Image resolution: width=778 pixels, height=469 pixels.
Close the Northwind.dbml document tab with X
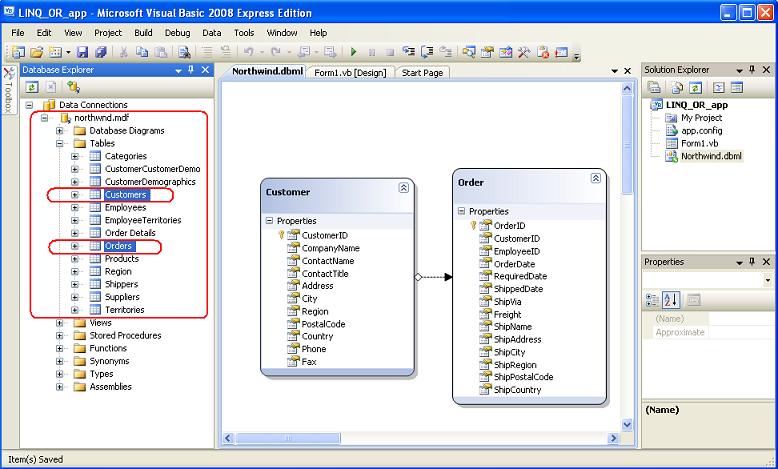tap(627, 71)
